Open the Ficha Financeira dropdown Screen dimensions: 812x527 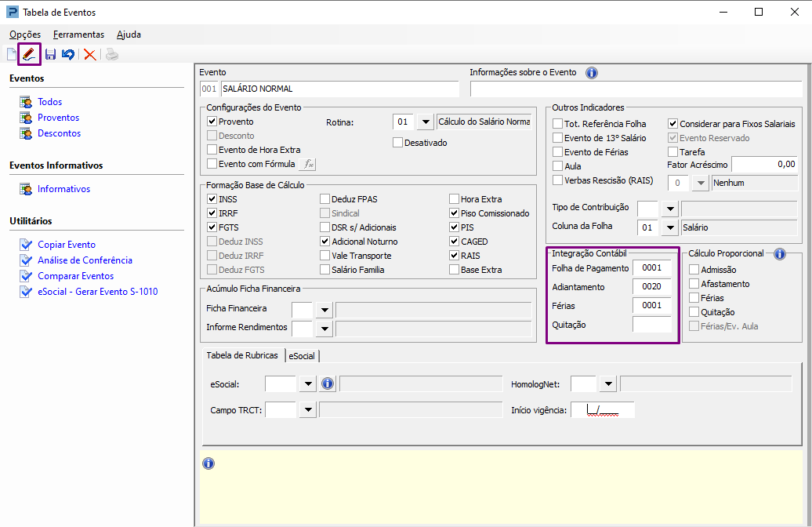coord(324,311)
